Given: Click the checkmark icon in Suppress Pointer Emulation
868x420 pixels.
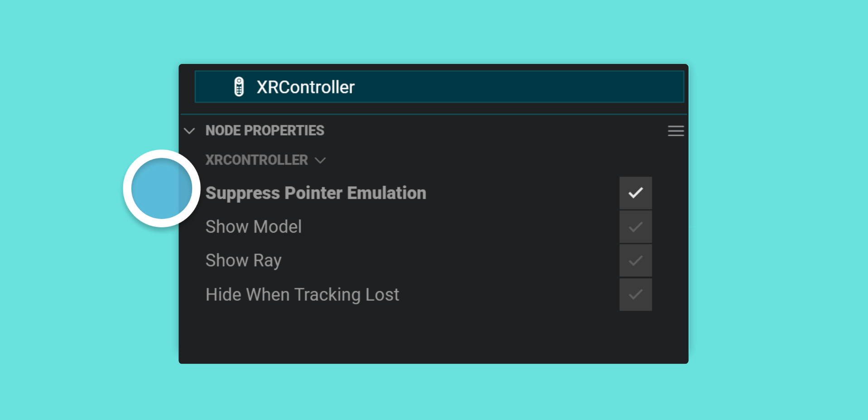Looking at the screenshot, I should pos(636,193).
